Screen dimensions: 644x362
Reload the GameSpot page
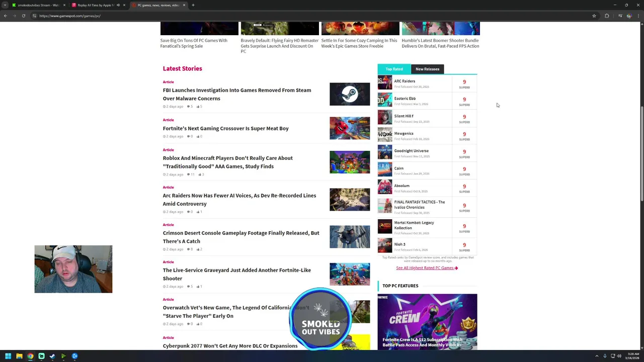(23, 16)
